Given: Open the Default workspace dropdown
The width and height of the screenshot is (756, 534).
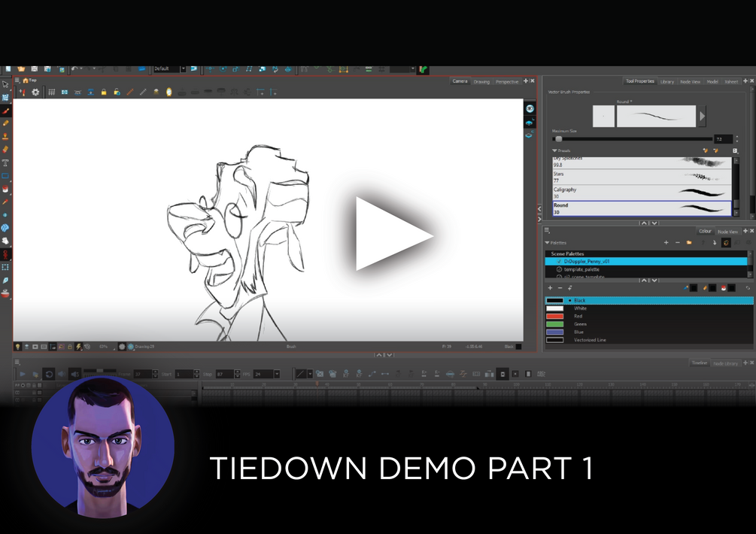Looking at the screenshot, I should [184, 69].
